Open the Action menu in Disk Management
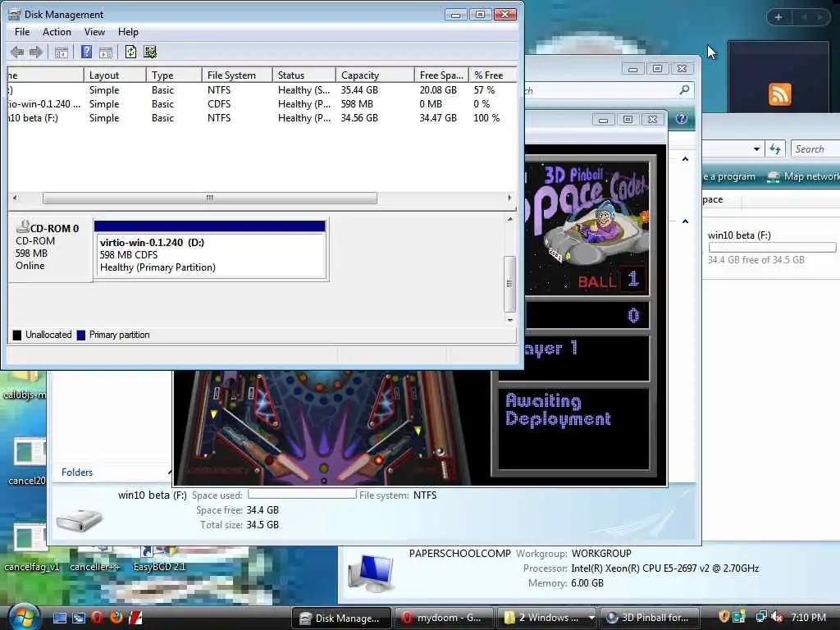The height and width of the screenshot is (630, 840). coord(57,32)
